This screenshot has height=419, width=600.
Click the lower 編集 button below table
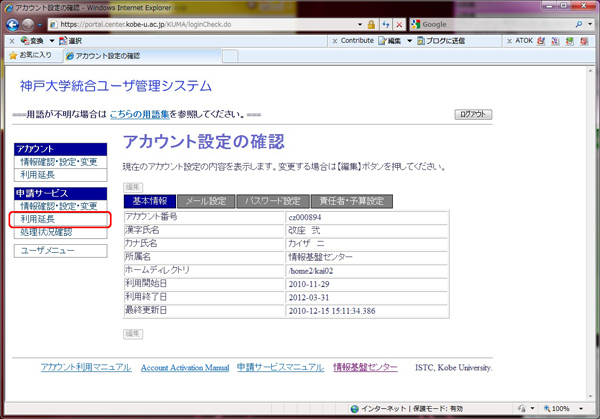[133, 334]
